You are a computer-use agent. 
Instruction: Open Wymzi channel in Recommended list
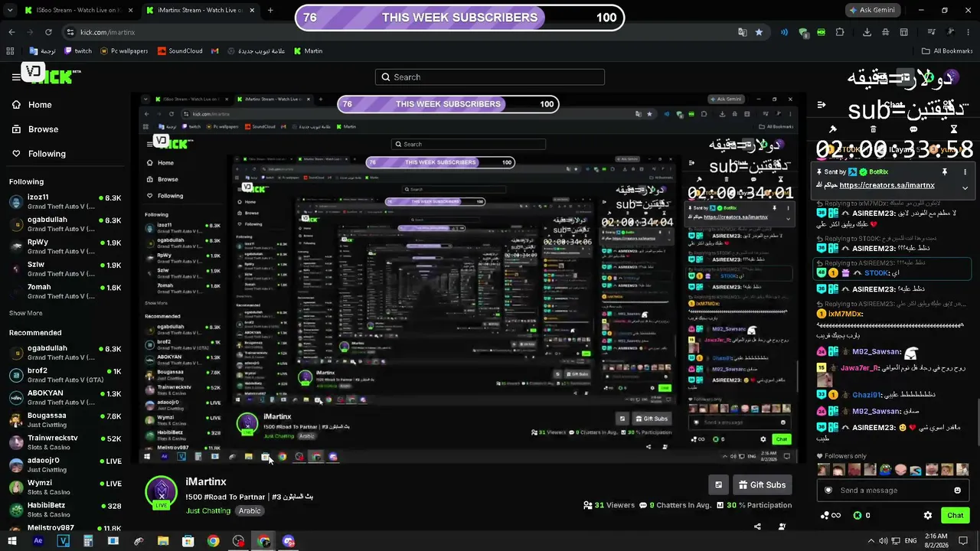(x=66, y=487)
